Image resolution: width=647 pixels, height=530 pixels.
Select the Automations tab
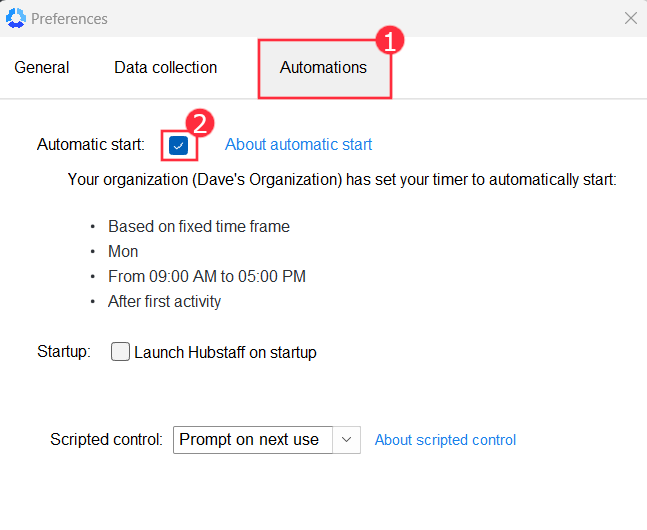click(x=323, y=68)
